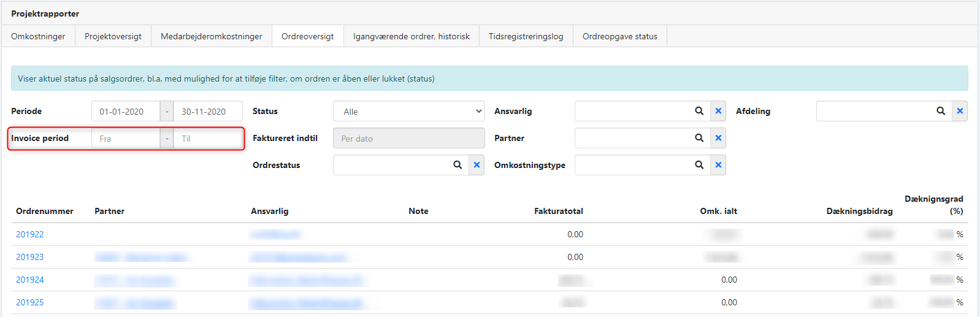Open the Projektoversigt tab
980x317 pixels.
point(113,36)
